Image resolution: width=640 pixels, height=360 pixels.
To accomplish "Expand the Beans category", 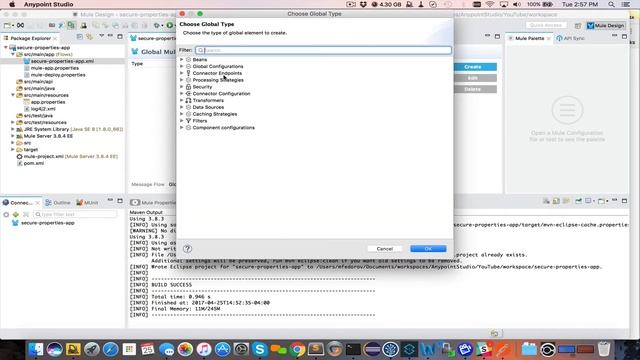I will pos(182,60).
